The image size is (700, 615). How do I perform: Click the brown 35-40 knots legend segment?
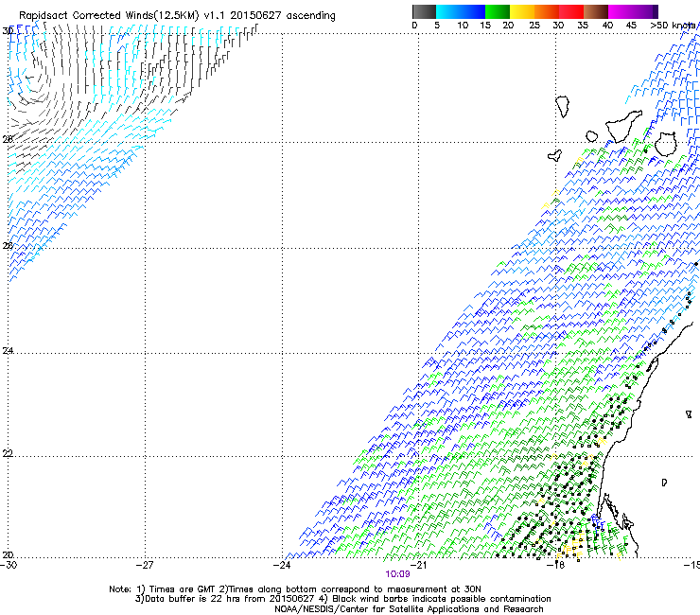coord(596,11)
